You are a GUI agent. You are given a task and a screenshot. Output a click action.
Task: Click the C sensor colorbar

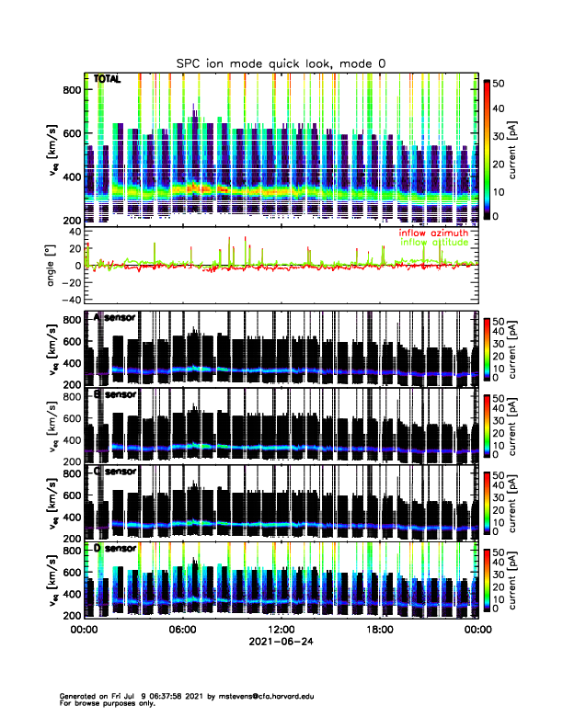pyautogui.click(x=487, y=501)
